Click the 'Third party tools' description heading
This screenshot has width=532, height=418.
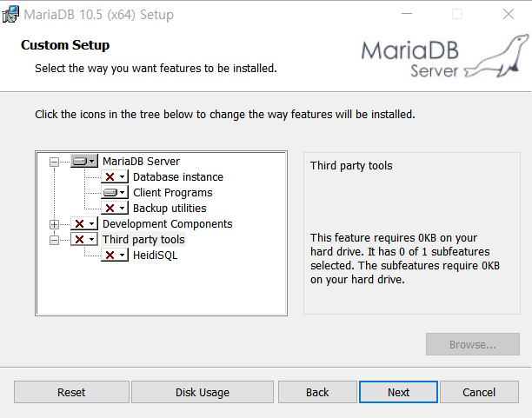tap(351, 166)
